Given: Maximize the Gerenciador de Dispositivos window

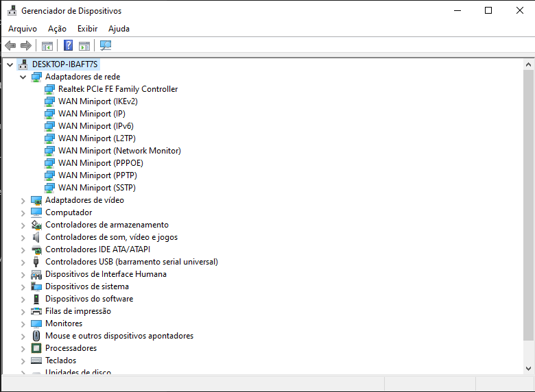Looking at the screenshot, I should 488,10.
